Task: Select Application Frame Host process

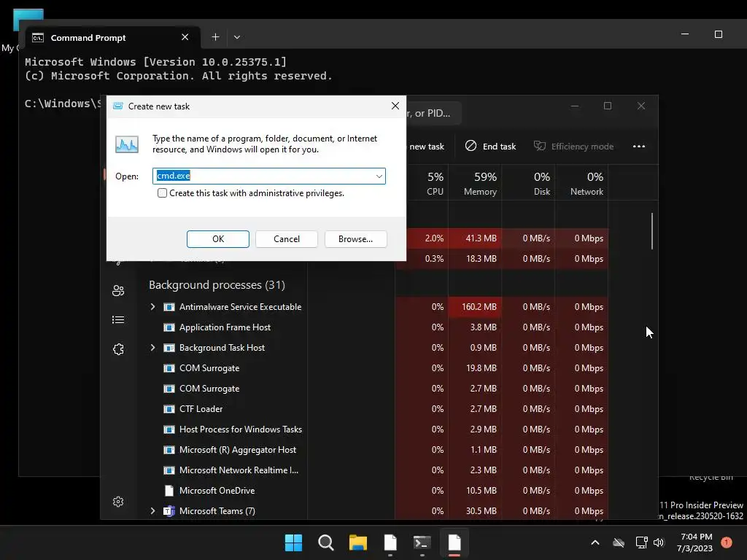Action: (225, 327)
